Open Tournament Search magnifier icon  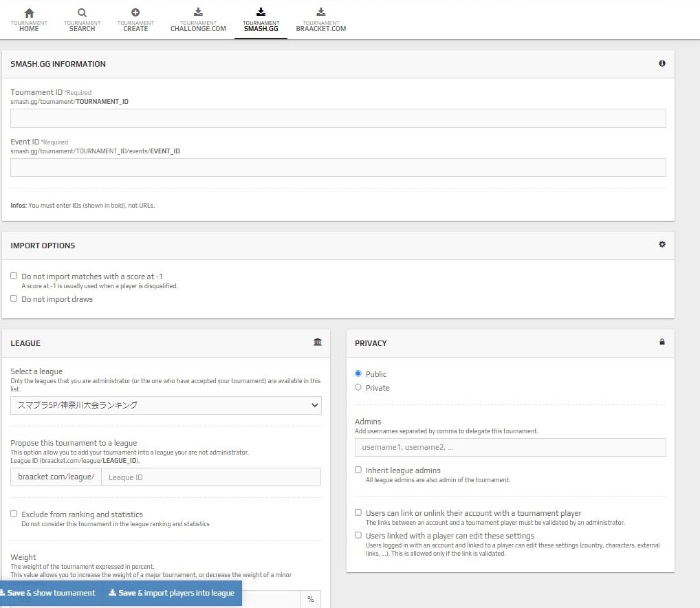[82, 12]
